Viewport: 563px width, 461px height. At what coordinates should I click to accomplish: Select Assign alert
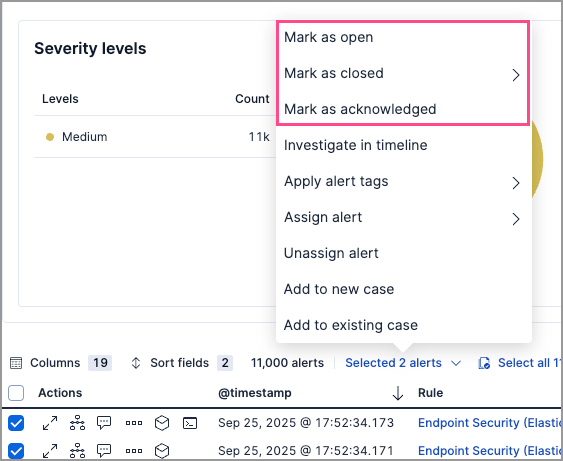tap(404, 217)
